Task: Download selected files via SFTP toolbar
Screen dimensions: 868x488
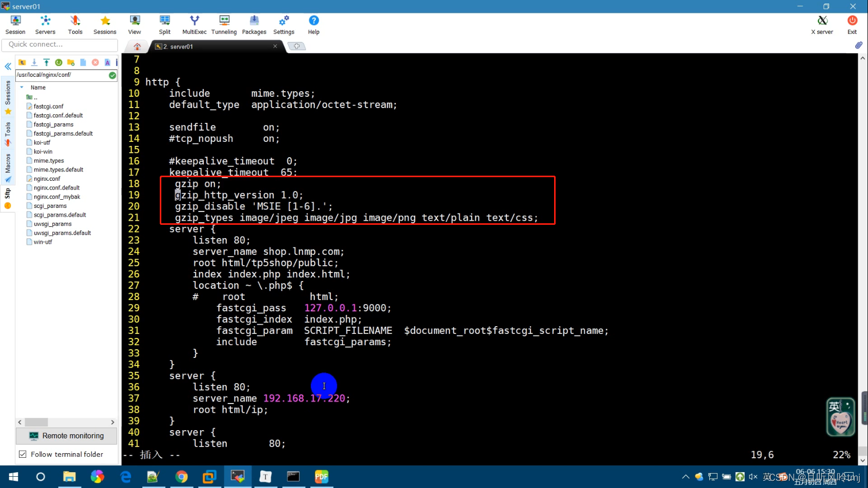Action: point(34,62)
